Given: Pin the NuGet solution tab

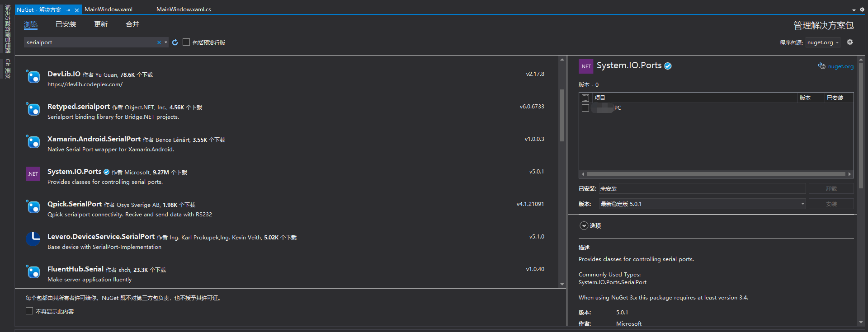Looking at the screenshot, I should (x=69, y=10).
